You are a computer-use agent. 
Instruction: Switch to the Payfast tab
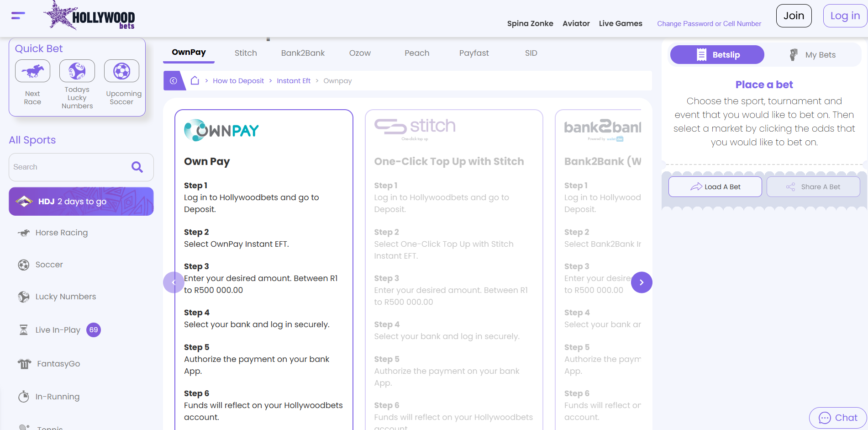(474, 53)
